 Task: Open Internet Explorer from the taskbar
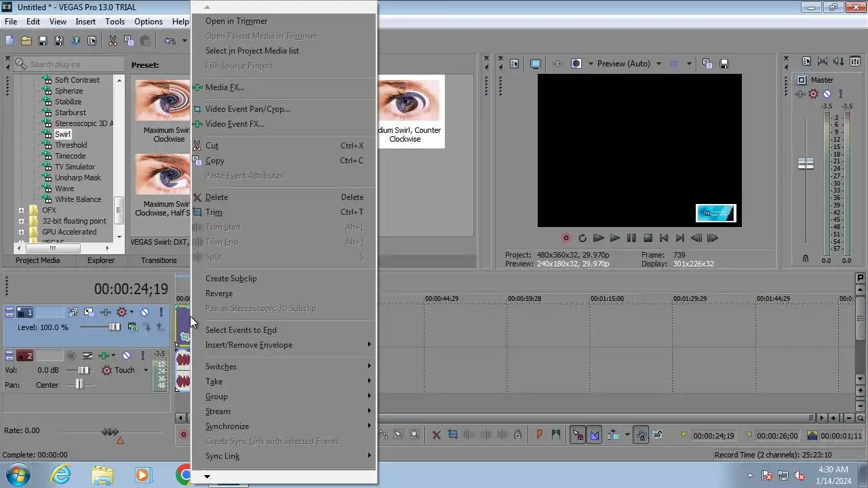click(x=61, y=474)
